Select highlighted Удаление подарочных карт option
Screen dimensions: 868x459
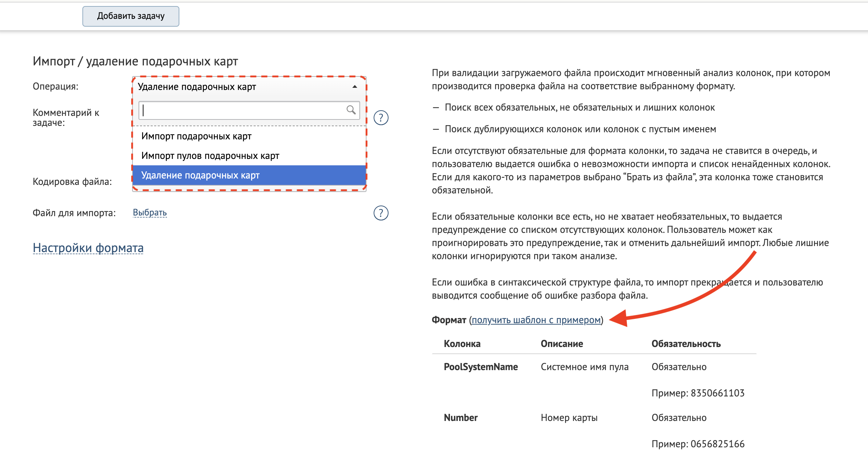[x=200, y=175]
